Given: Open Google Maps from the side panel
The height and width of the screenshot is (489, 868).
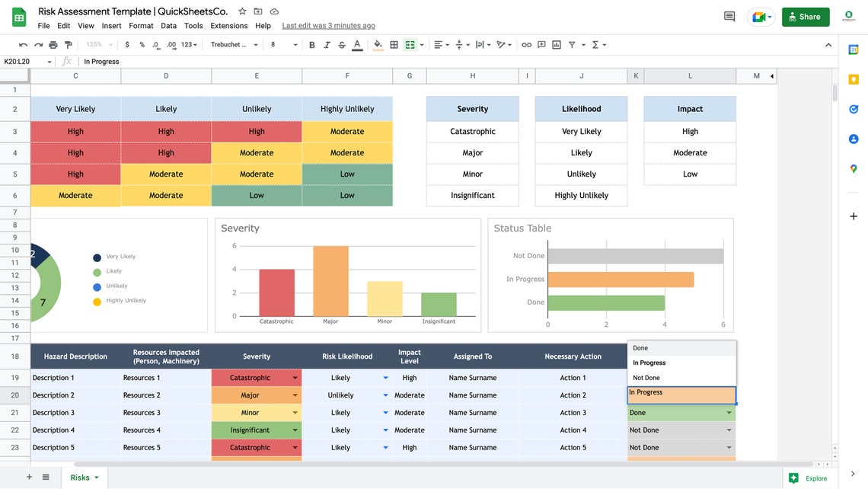Looking at the screenshot, I should point(853,168).
